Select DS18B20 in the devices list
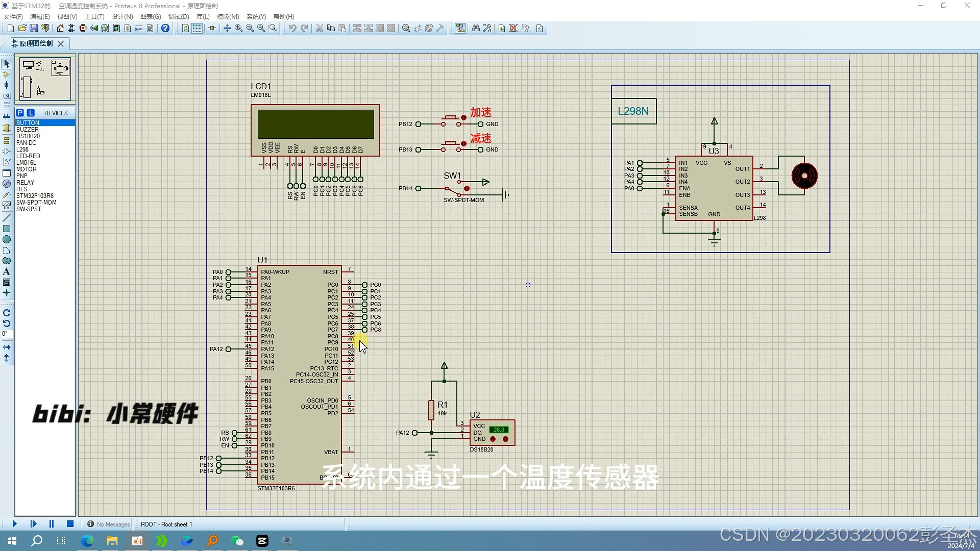The width and height of the screenshot is (980, 551). (45, 136)
